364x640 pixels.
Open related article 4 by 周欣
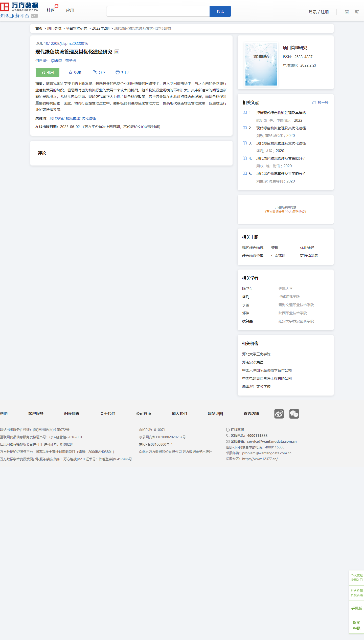pyautogui.click(x=281, y=158)
